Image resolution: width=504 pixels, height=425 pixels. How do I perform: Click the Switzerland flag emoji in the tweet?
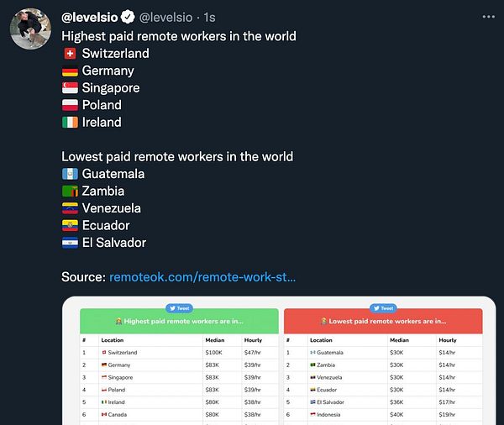click(x=70, y=54)
